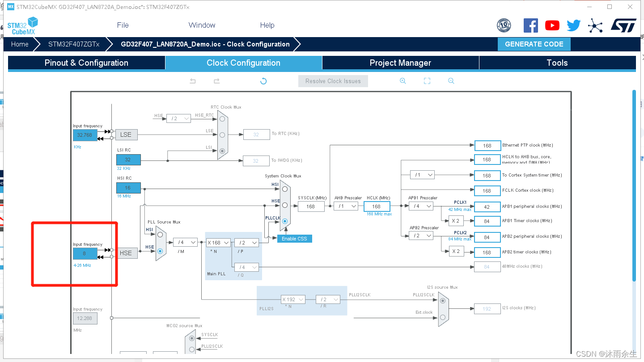Select PLLCLK in System Clock Mux
This screenshot has width=644, height=362.
point(284,221)
